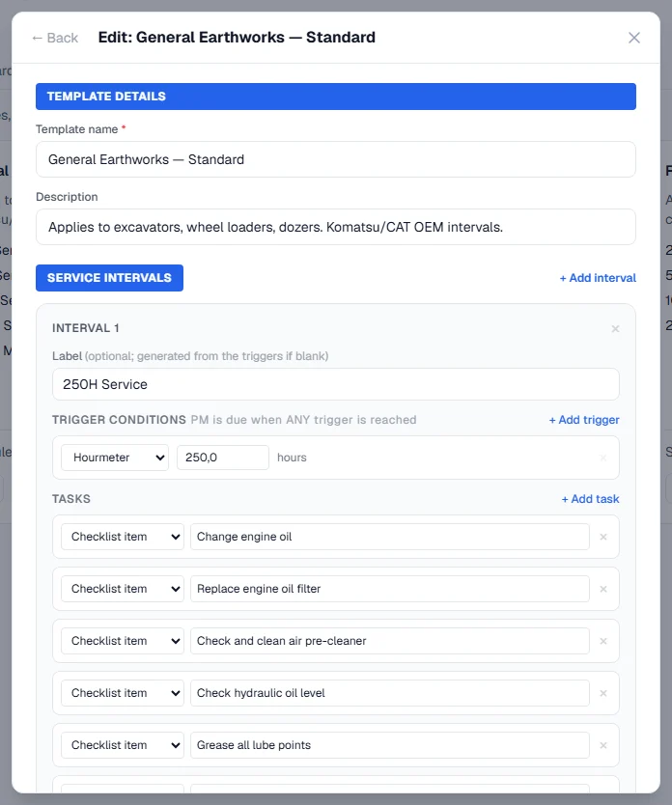Click the TEMPLATE DETAILS section header
This screenshot has width=672, height=805.
pyautogui.click(x=336, y=97)
